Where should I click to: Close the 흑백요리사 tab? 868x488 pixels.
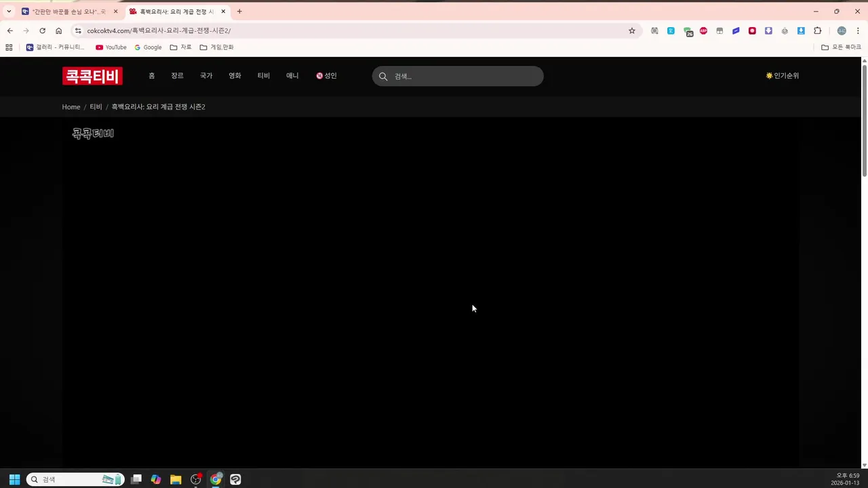pos(223,12)
